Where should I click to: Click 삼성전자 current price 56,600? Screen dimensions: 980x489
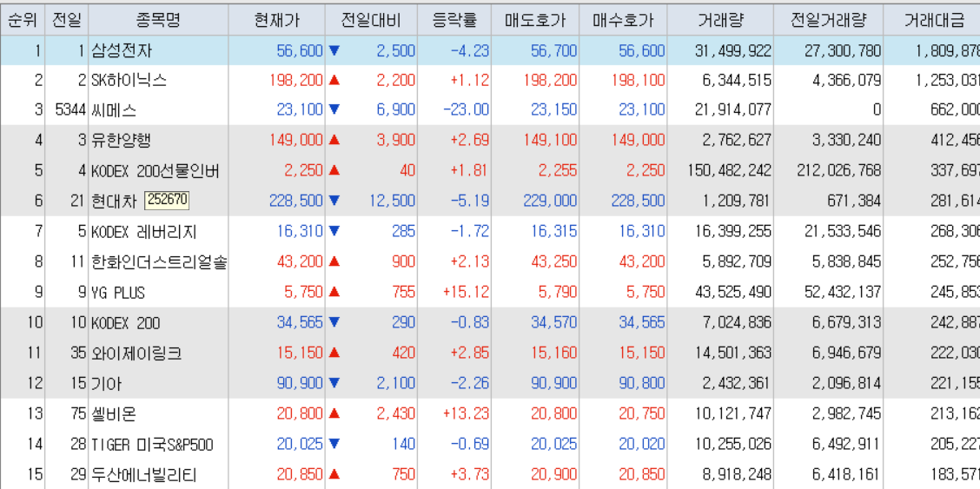[300, 51]
